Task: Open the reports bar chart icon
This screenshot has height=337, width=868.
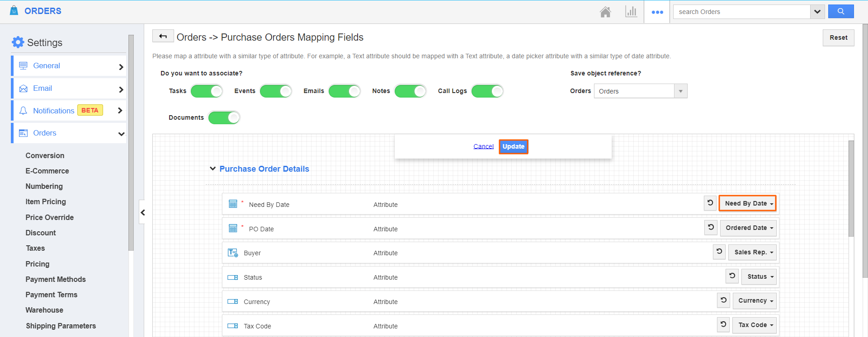Action: 631,12
